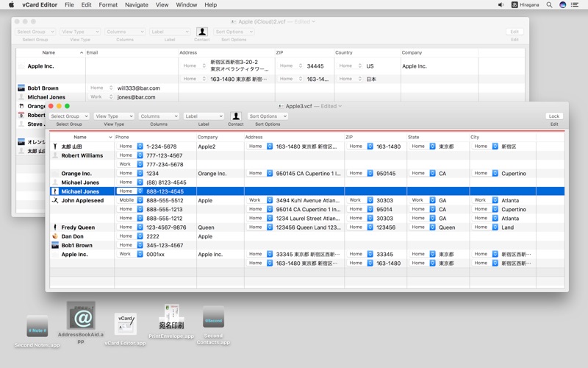Open Columns dropdown in Apple3.vcf
This screenshot has width=588, height=368.
coord(159,116)
